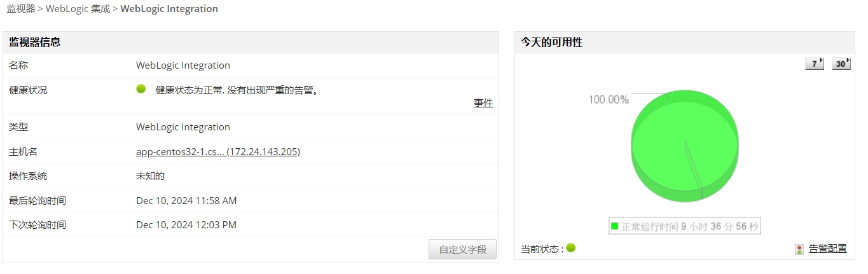Viewport: 868px width, 274px height.
Task: Navigate to WebLogic 集成 breadcrumb
Action: (78, 9)
